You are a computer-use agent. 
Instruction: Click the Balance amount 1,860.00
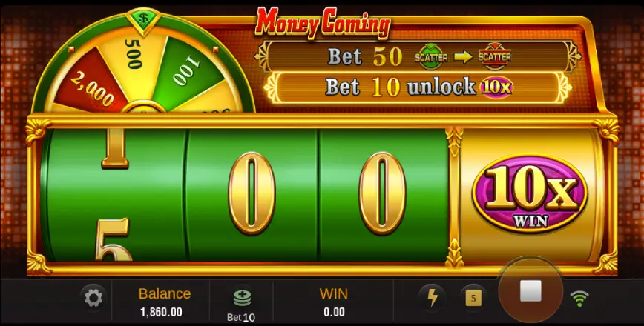161,313
